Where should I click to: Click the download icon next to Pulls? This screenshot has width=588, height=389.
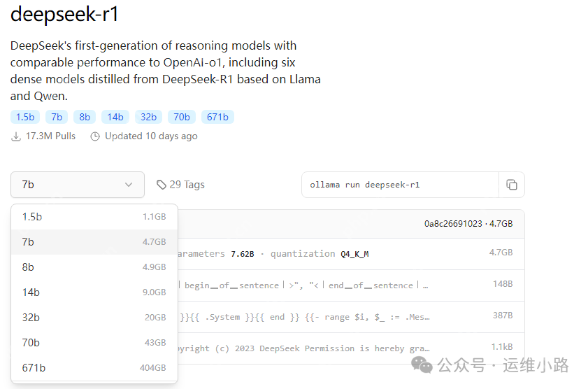[16, 136]
